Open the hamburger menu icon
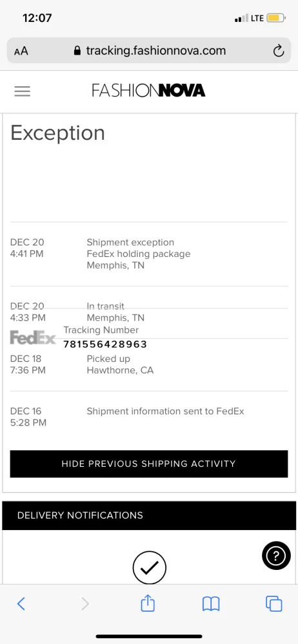 (22, 91)
